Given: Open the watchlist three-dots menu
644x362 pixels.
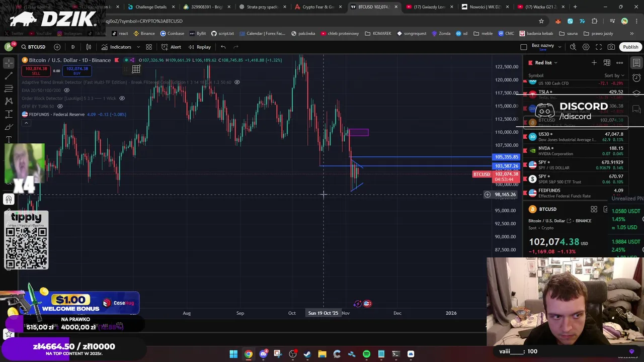Looking at the screenshot, I should 620,63.
